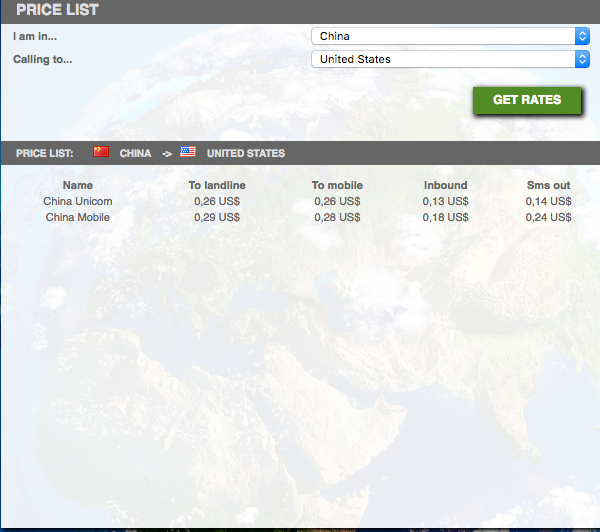This screenshot has height=532, width=600.
Task: Click the China flag icon
Action: point(101,152)
